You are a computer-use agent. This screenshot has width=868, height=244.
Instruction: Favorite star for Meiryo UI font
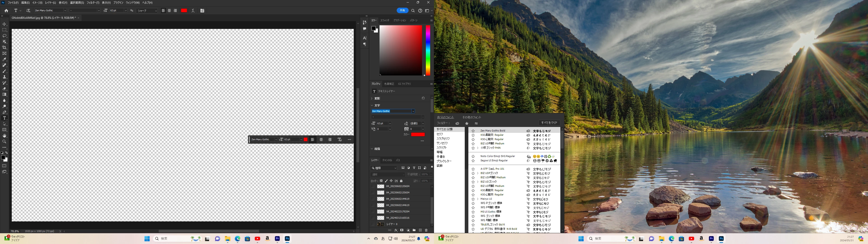click(x=473, y=199)
